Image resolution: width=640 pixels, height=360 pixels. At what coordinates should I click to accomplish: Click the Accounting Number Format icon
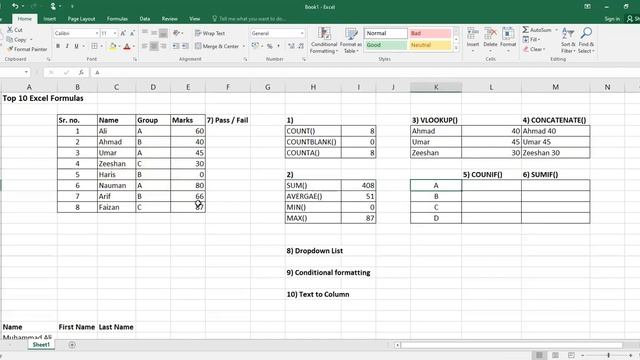[256, 46]
